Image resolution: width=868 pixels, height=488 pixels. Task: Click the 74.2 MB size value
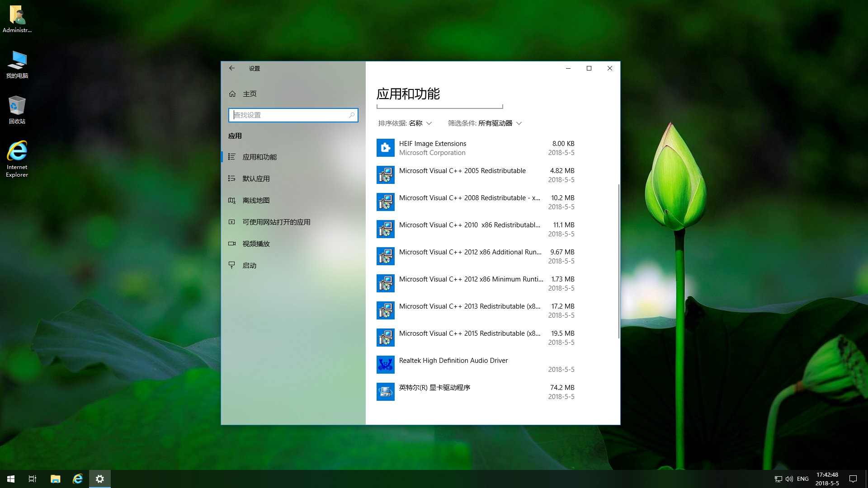coord(562,388)
